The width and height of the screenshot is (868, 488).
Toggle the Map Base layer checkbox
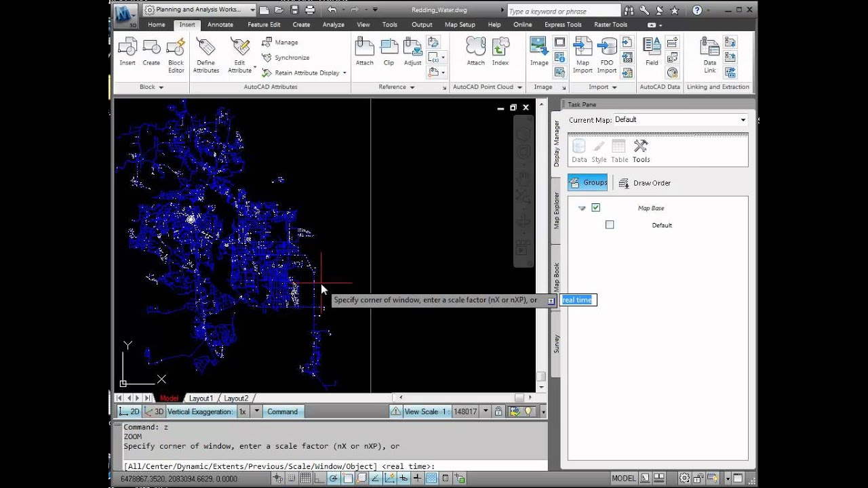click(x=595, y=207)
